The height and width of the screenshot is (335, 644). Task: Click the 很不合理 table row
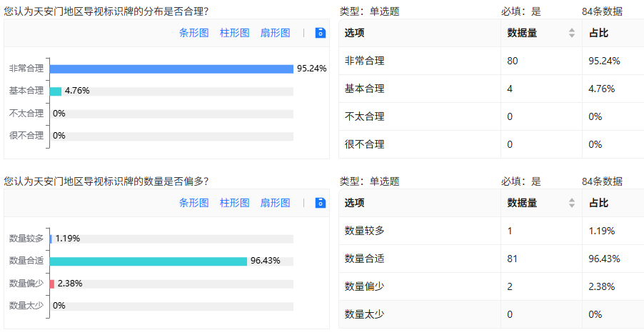(x=491, y=144)
